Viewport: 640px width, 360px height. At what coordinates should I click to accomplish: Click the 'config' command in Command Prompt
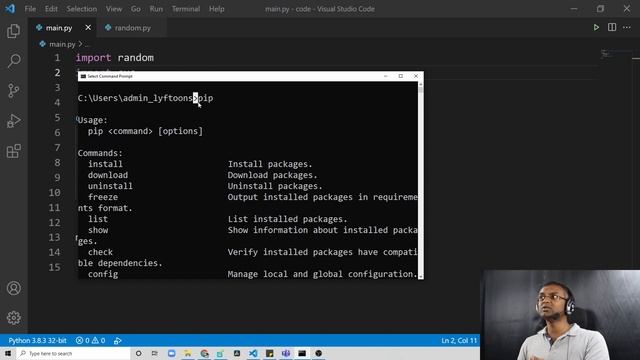tap(103, 274)
